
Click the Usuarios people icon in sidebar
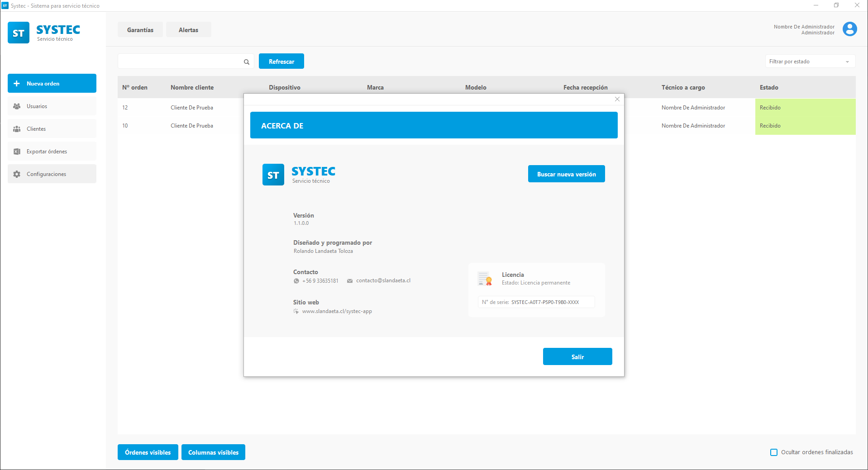[x=17, y=106]
